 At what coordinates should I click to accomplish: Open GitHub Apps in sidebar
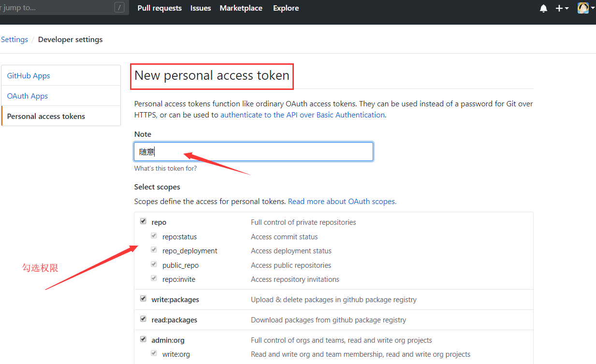coord(29,75)
